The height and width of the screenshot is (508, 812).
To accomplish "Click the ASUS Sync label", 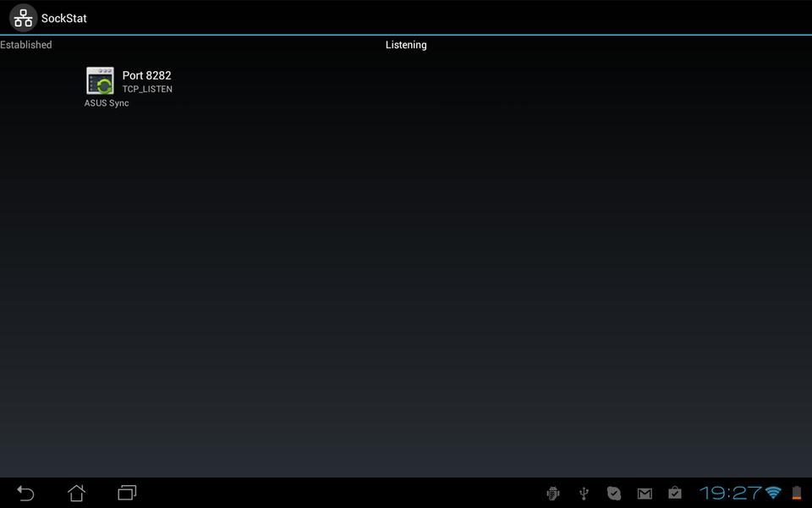I will click(107, 103).
